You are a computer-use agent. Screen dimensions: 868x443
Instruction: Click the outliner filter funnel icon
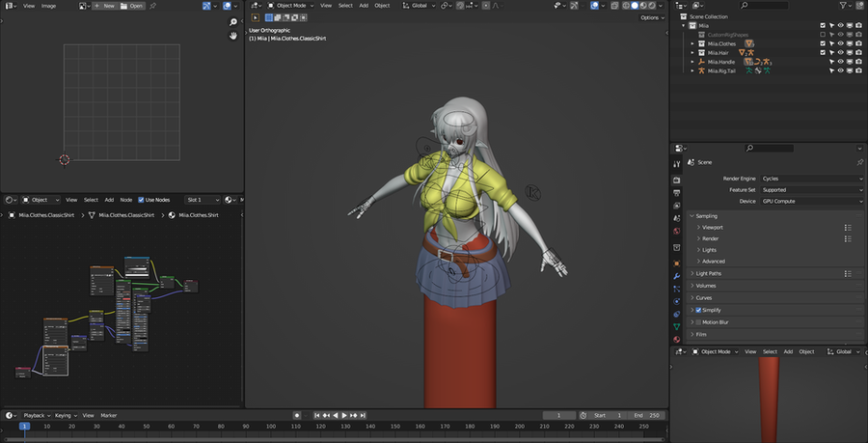point(841,5)
